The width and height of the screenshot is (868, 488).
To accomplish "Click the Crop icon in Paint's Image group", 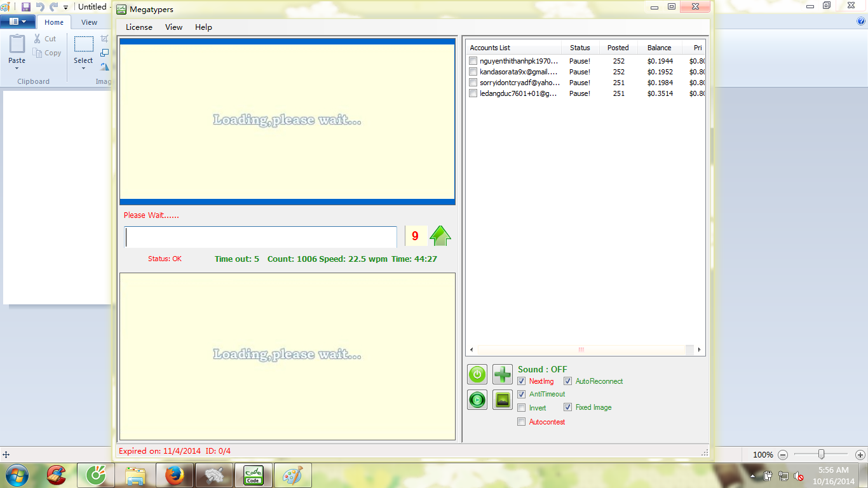I will (x=105, y=39).
